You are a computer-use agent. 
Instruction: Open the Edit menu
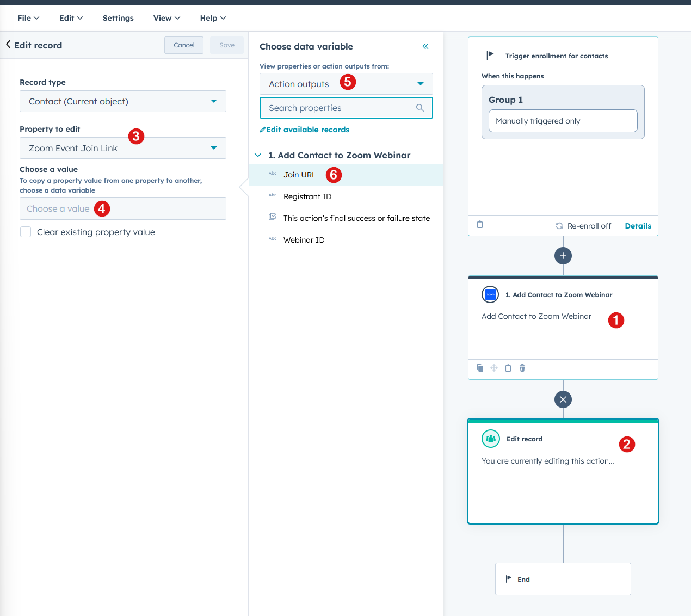pos(71,18)
